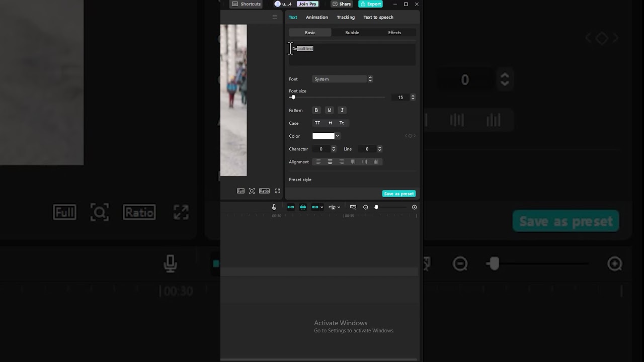Click the video preview image
644x362 pixels.
233,100
